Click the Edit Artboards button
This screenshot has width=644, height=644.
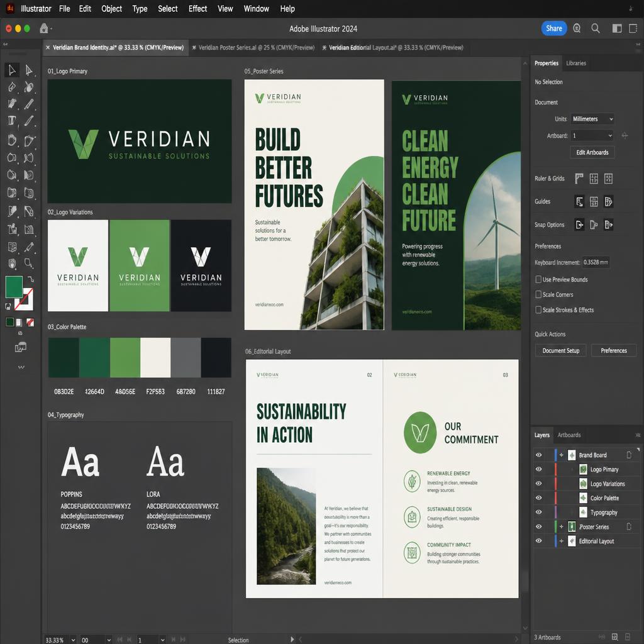click(x=592, y=152)
